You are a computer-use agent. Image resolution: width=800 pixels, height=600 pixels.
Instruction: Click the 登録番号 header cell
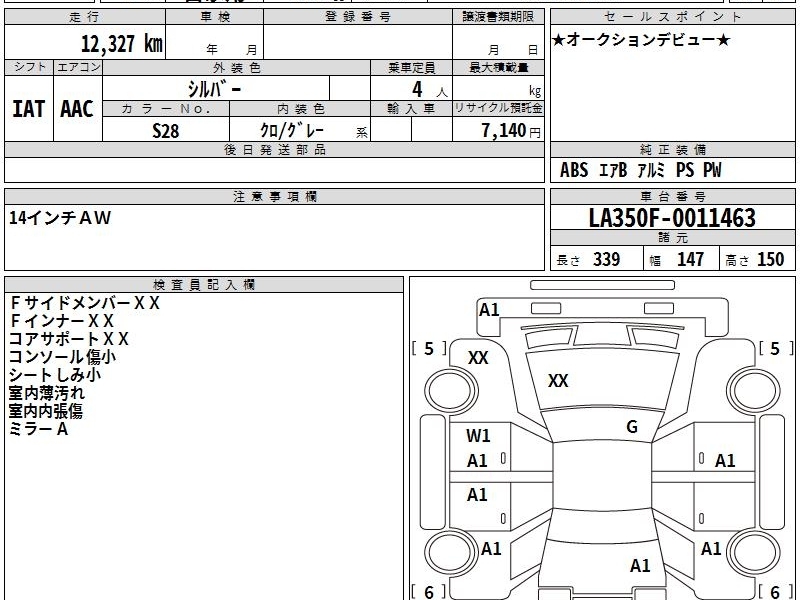coord(358,17)
